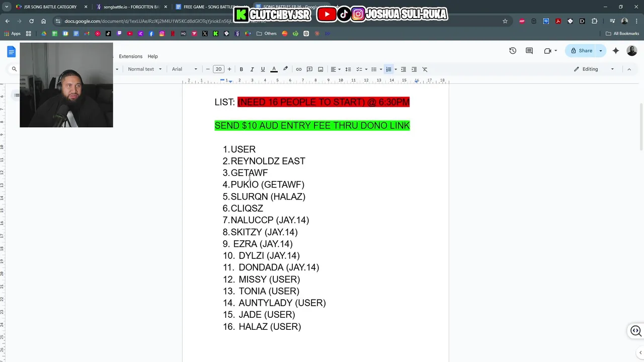Click the Share button

[x=581, y=51]
